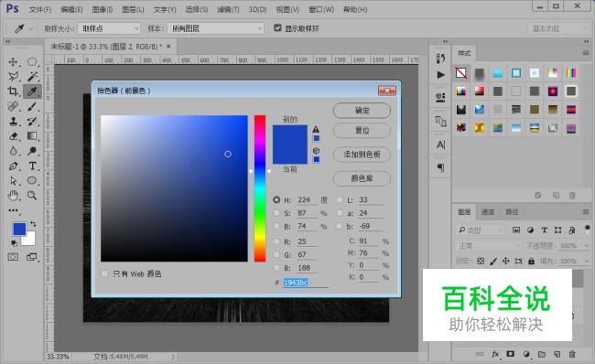The image size is (595, 364).
Task: Select the Magic Wand tool
Action: [x=32, y=77]
